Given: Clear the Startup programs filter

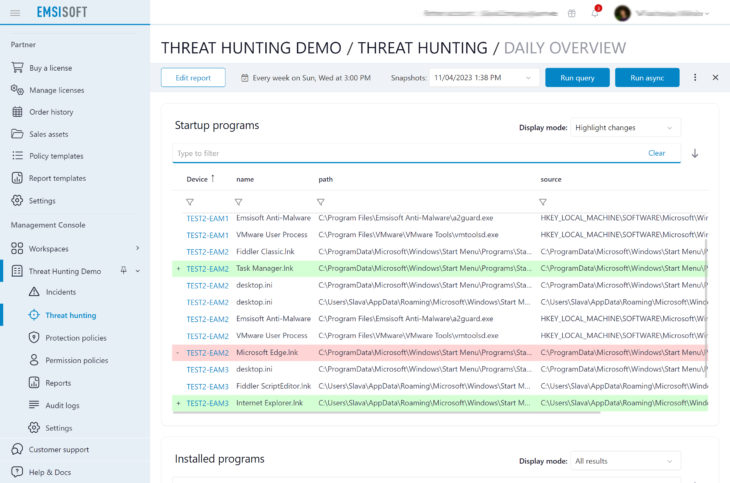Looking at the screenshot, I should click(x=656, y=153).
